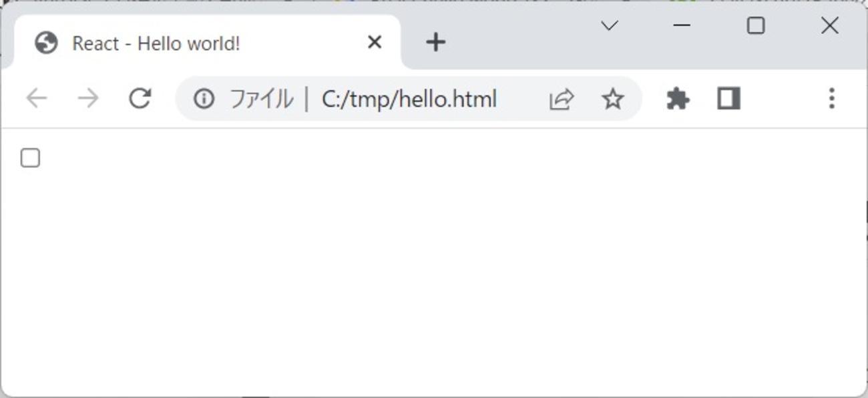Screen dimensions: 868x398
Task: Close the browser window
Action: [829, 26]
